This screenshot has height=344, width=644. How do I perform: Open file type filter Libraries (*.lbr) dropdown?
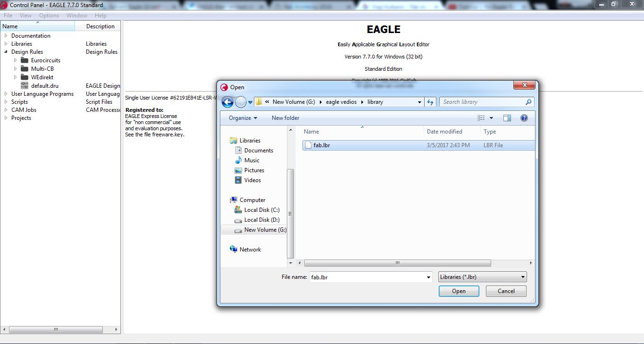click(x=483, y=277)
